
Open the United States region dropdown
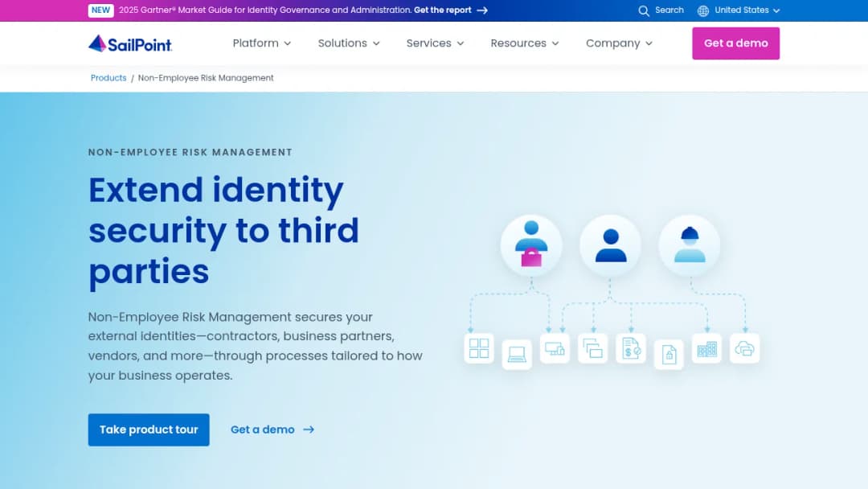[739, 10]
